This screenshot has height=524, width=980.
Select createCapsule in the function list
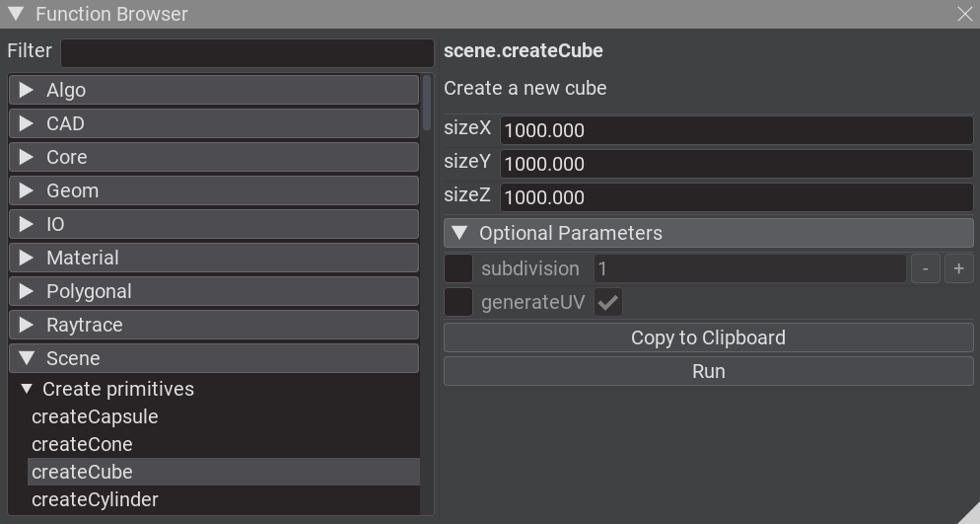pos(95,416)
